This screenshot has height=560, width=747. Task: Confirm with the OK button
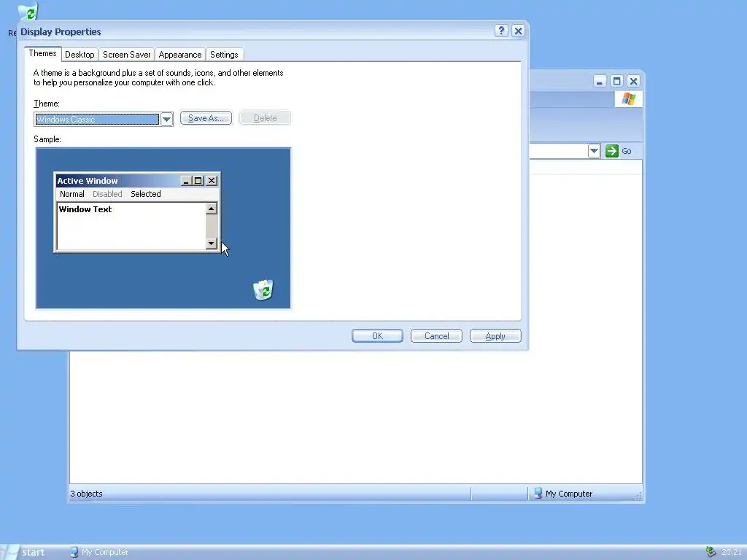click(x=377, y=335)
